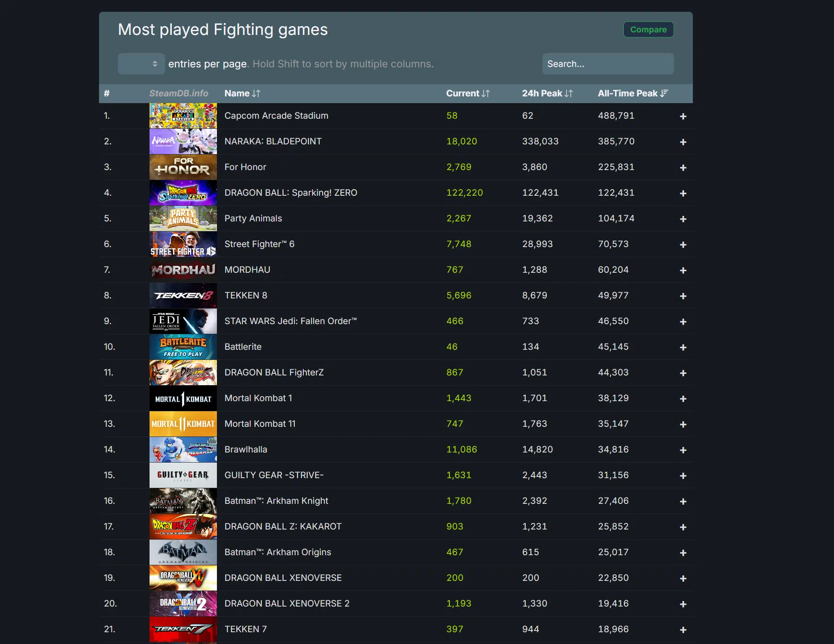Click the Capcom Arcade Stadium thumbnail
This screenshot has height=644, width=834.
(183, 116)
